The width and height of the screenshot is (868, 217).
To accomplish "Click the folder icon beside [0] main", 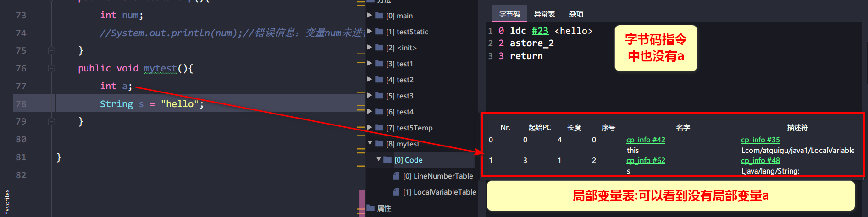I will (379, 16).
